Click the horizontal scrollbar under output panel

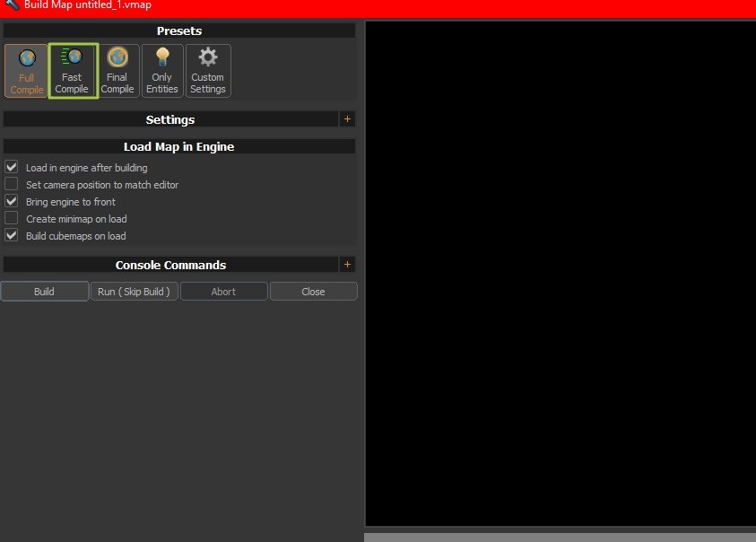coord(560,537)
